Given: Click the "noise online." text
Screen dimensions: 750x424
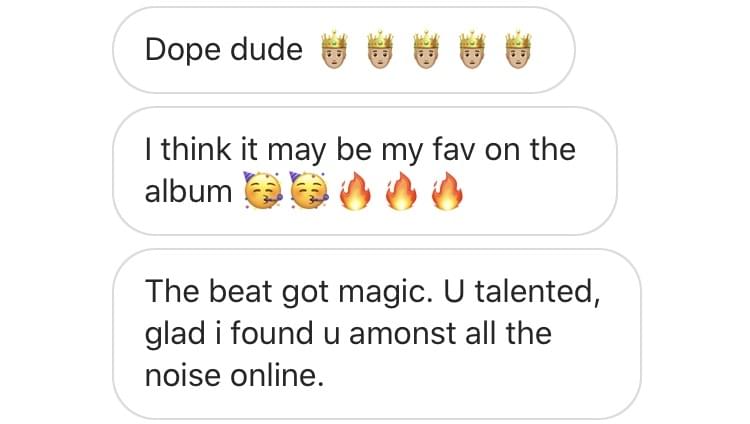Looking at the screenshot, I should [x=234, y=375].
